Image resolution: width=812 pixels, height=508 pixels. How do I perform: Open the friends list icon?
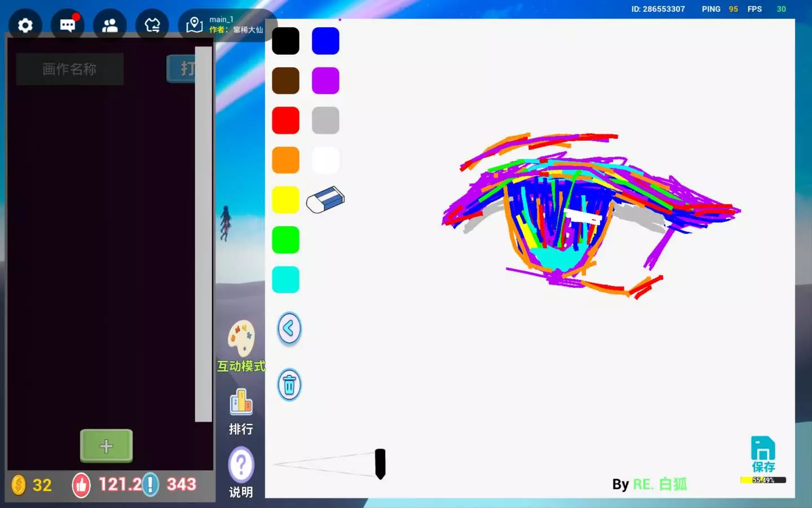[x=110, y=25]
